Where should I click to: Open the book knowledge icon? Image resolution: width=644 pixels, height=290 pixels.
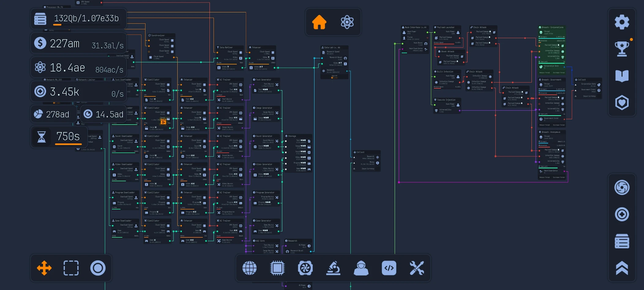pyautogui.click(x=622, y=75)
